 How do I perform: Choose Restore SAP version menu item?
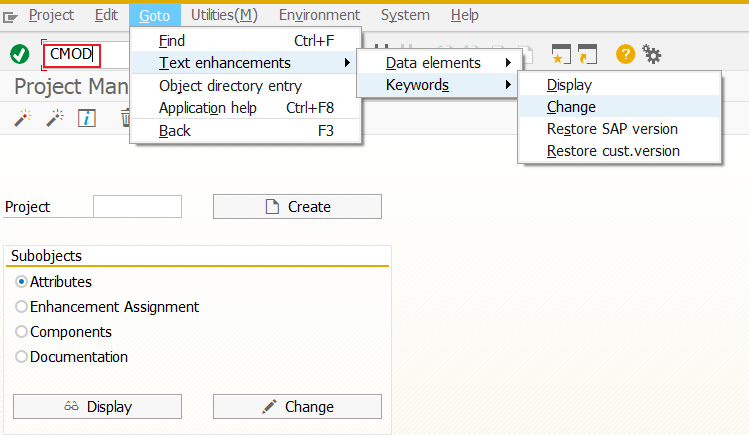(x=620, y=128)
